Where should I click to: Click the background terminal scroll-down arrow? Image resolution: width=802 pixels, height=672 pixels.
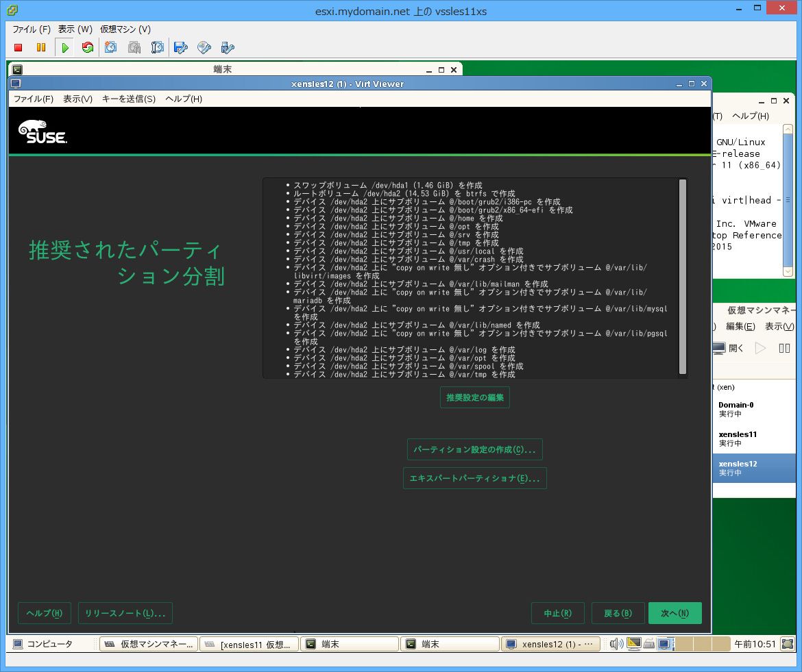pos(788,273)
